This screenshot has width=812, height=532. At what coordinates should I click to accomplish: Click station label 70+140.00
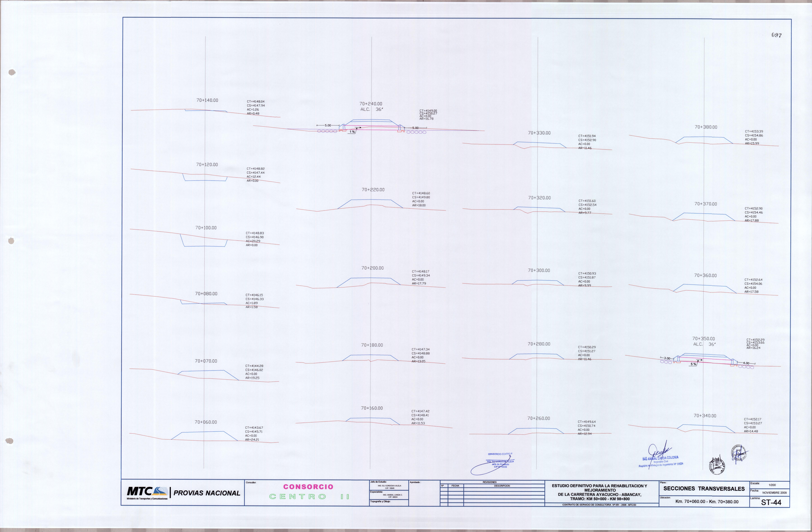click(207, 100)
